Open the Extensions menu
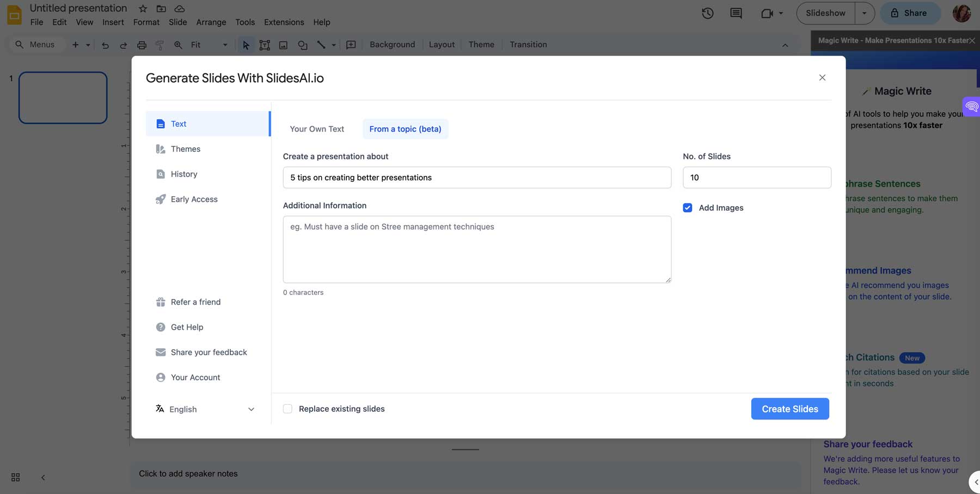 [x=284, y=22]
